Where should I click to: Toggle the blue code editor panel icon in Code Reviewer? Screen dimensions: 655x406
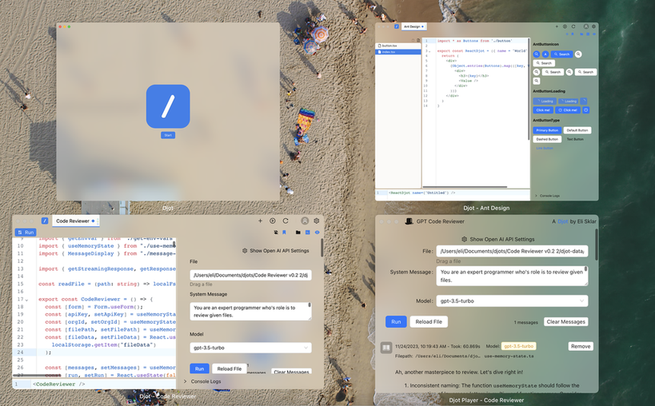(x=307, y=232)
